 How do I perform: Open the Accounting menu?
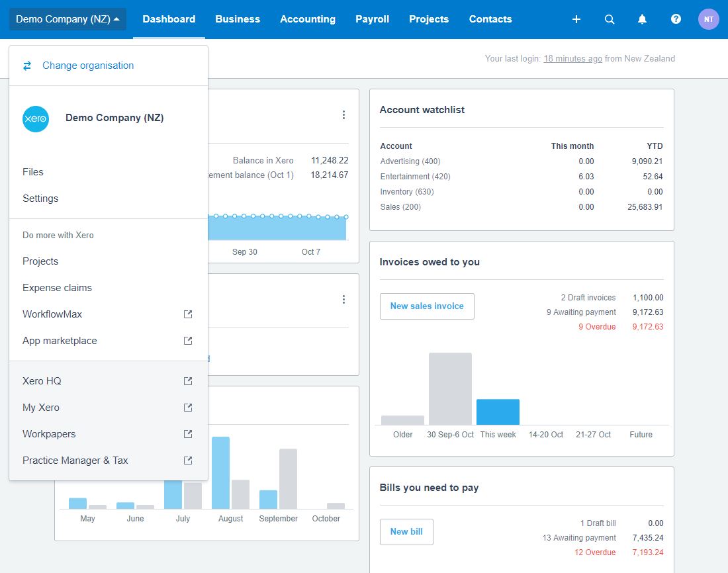(308, 19)
